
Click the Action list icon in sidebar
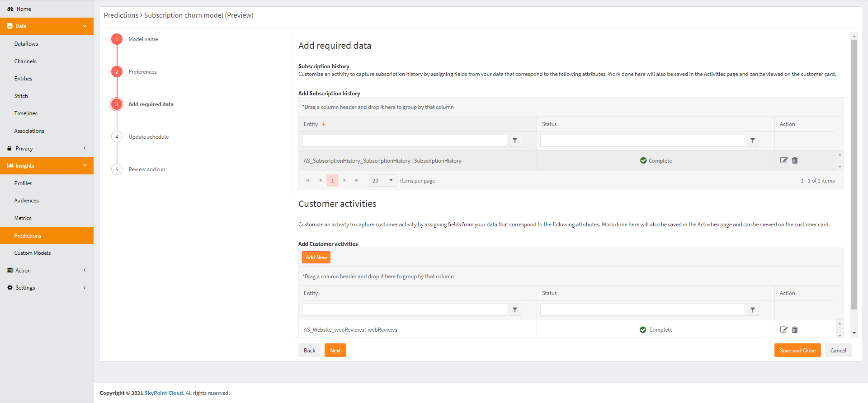coord(10,271)
